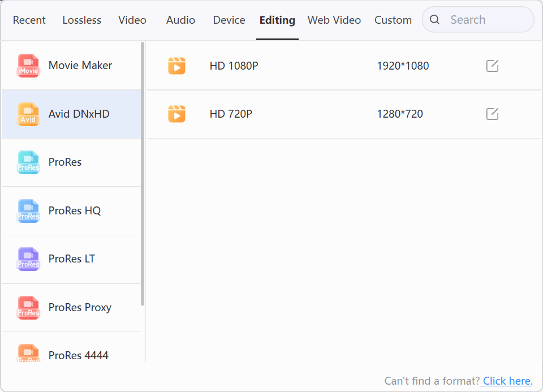
Task: Click the red ProRes Proxy icon
Action: point(28,307)
